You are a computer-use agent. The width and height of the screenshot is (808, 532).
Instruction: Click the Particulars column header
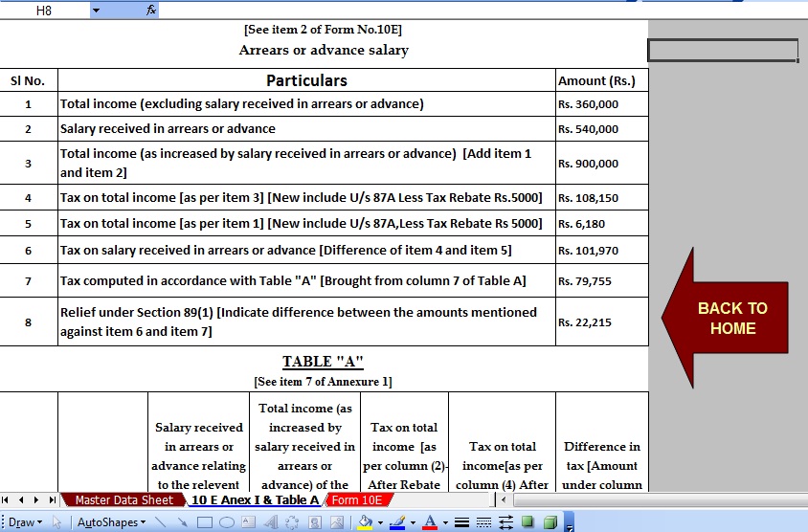click(306, 80)
